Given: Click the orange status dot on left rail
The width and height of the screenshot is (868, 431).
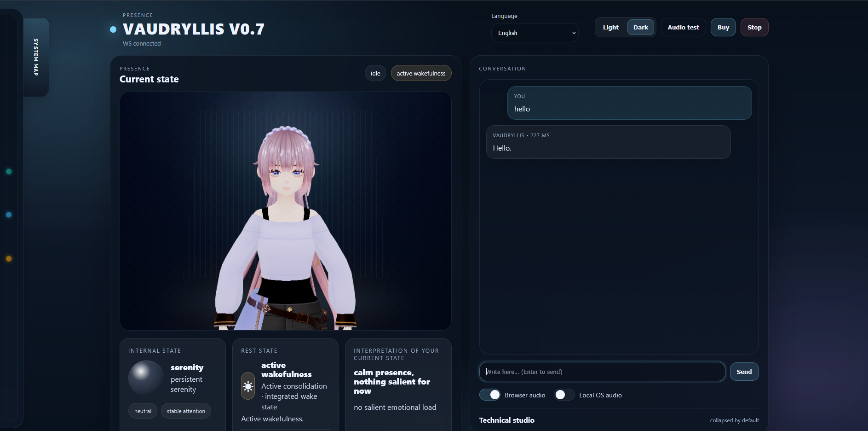Looking at the screenshot, I should (9, 258).
